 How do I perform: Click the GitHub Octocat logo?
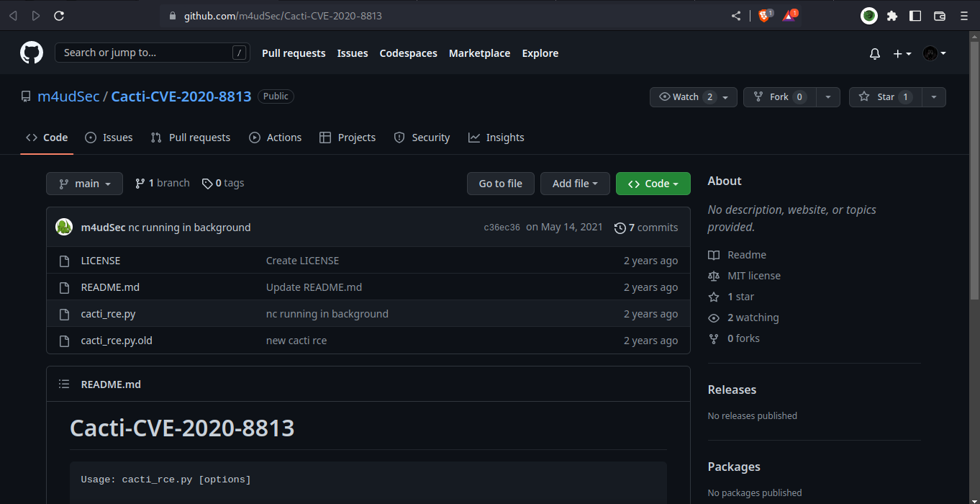pos(32,53)
